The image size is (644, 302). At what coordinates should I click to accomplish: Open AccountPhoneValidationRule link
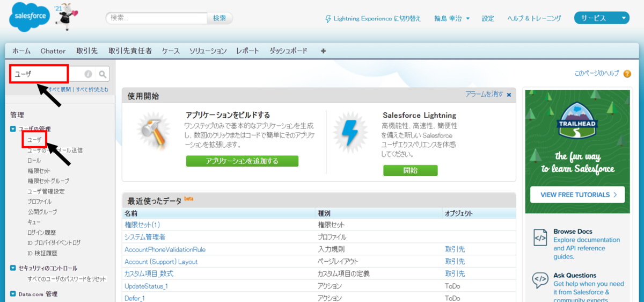(x=165, y=249)
